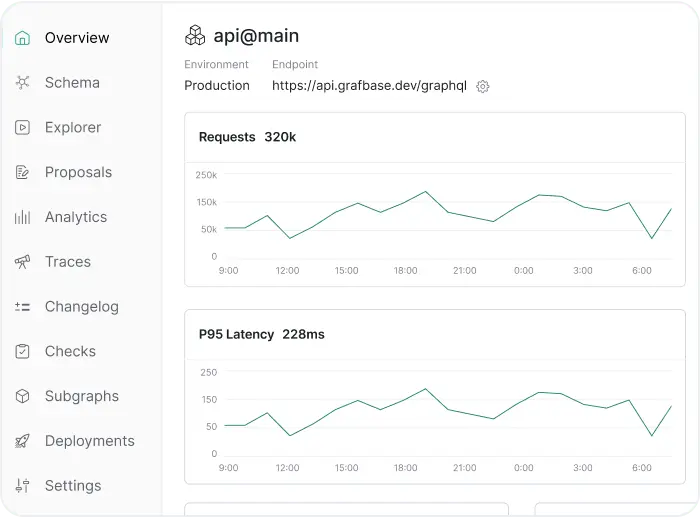Click the Requests chart line graph

click(x=448, y=215)
